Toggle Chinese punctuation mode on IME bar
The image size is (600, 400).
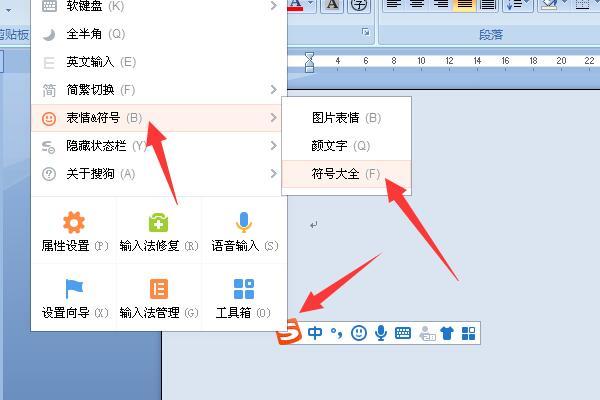(x=337, y=333)
